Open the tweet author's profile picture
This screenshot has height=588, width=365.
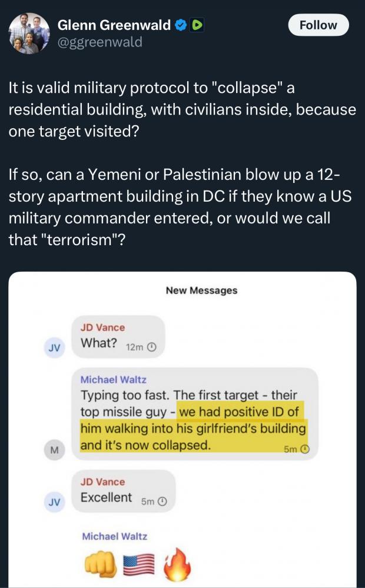tap(29, 34)
